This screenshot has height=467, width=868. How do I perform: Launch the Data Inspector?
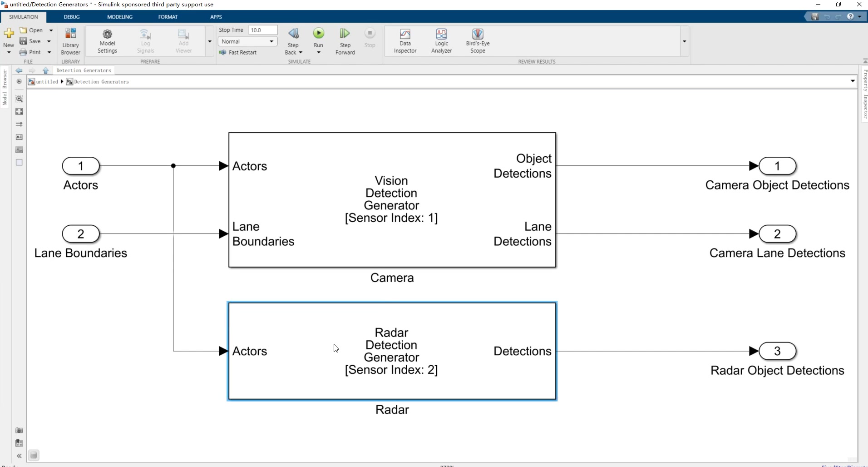pyautogui.click(x=405, y=41)
